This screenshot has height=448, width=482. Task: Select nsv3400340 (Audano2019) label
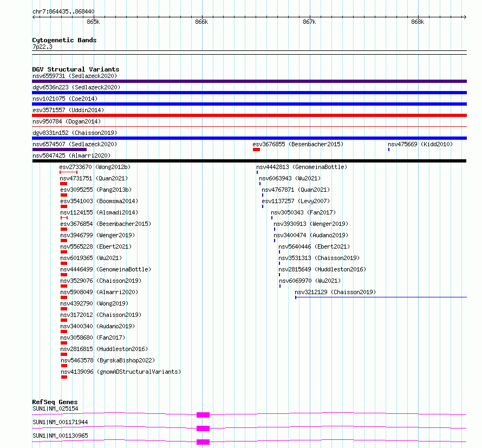tap(97, 326)
